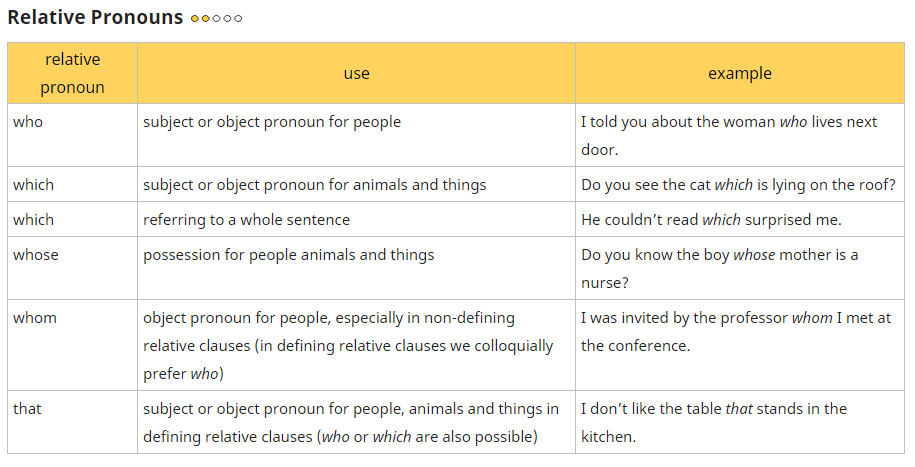Select the 'whose' pronoun cell
The width and height of the screenshot is (915, 467).
tap(36, 255)
